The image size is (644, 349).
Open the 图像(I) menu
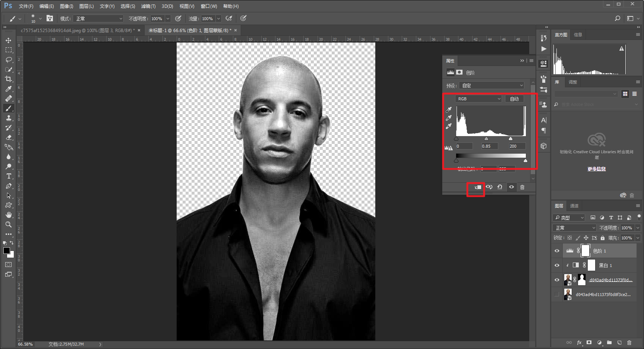pyautogui.click(x=67, y=6)
